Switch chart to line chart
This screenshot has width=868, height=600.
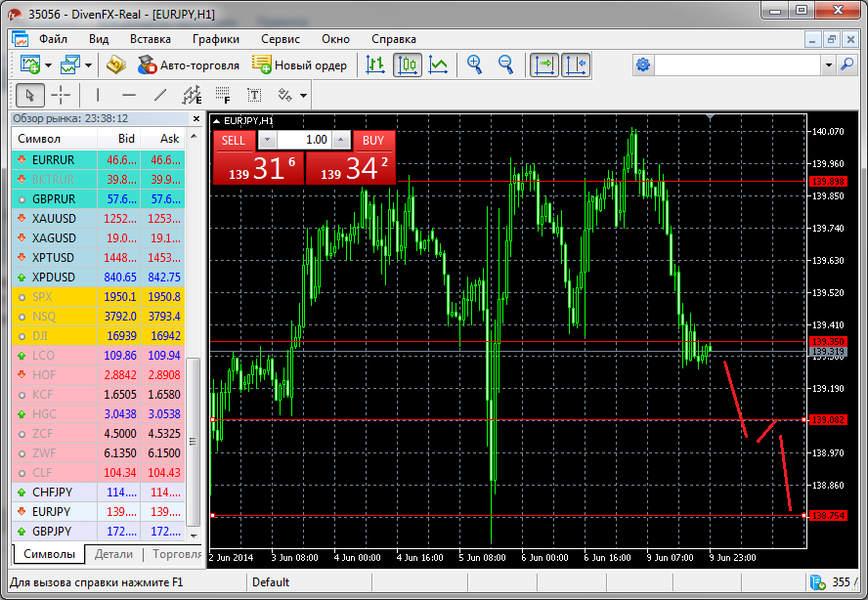[x=439, y=65]
